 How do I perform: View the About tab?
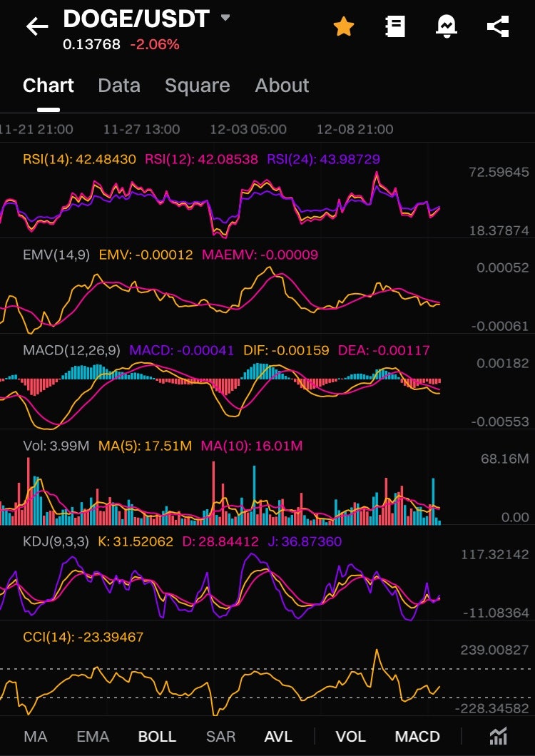(282, 86)
